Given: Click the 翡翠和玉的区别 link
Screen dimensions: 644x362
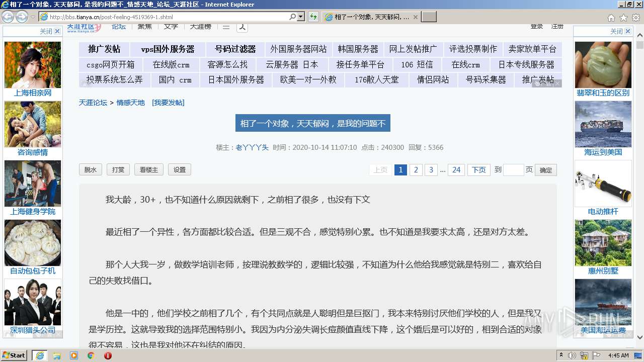Looking at the screenshot, I should [x=603, y=93].
